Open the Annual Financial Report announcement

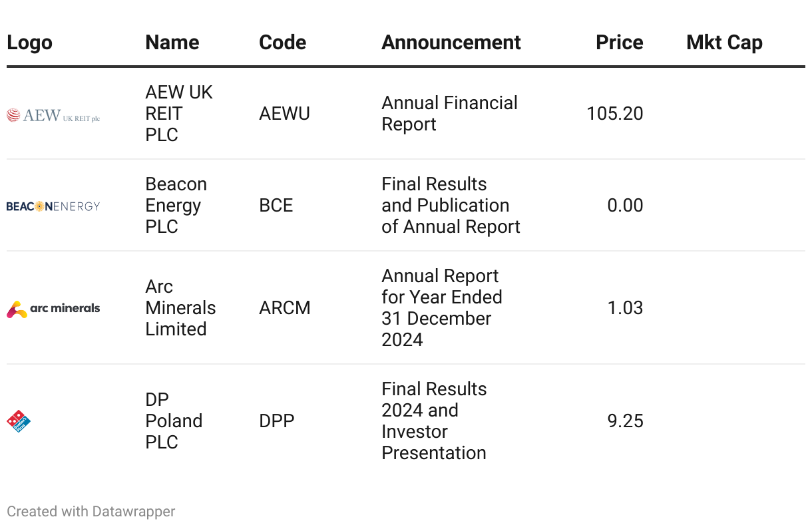449,114
